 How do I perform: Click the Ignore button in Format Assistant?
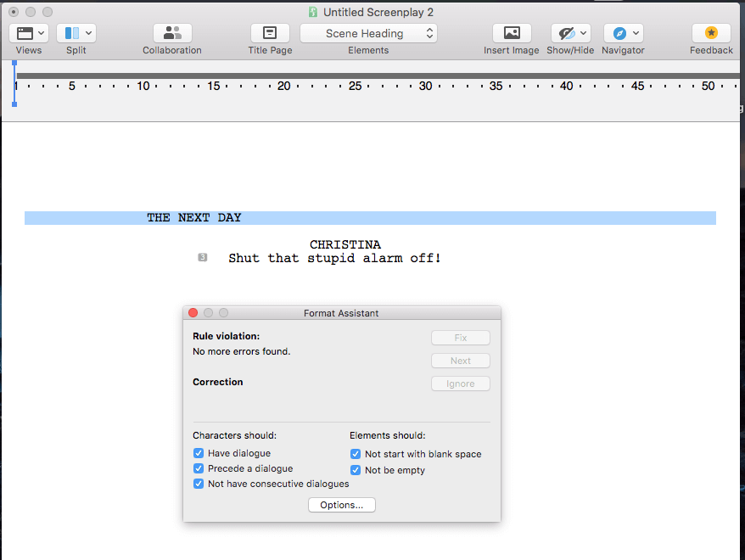[x=461, y=384]
